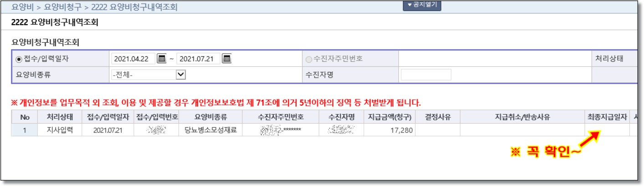This screenshot has height=187, width=644.
Task: Select the 접수/입력일자 radio button
Action: point(19,59)
